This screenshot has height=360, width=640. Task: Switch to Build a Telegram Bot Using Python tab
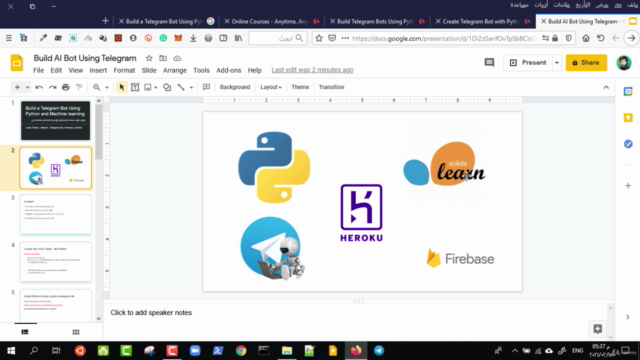167,21
